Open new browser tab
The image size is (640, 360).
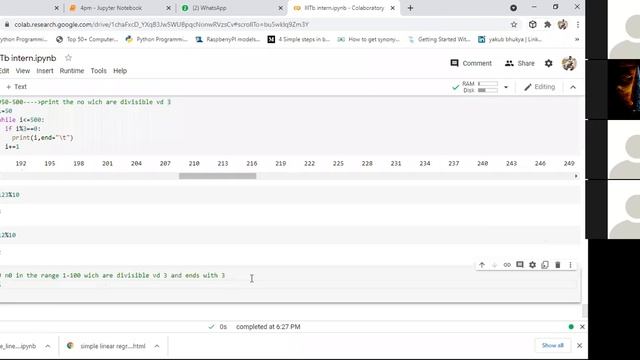410,8
